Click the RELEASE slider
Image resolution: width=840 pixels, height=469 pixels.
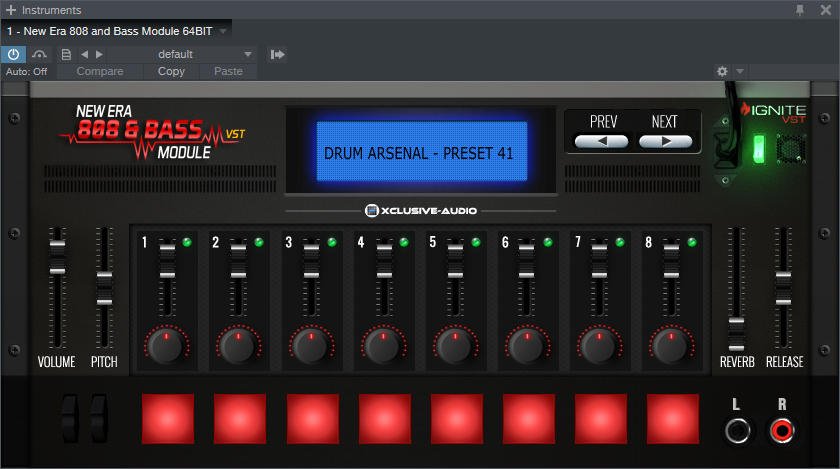click(x=783, y=287)
